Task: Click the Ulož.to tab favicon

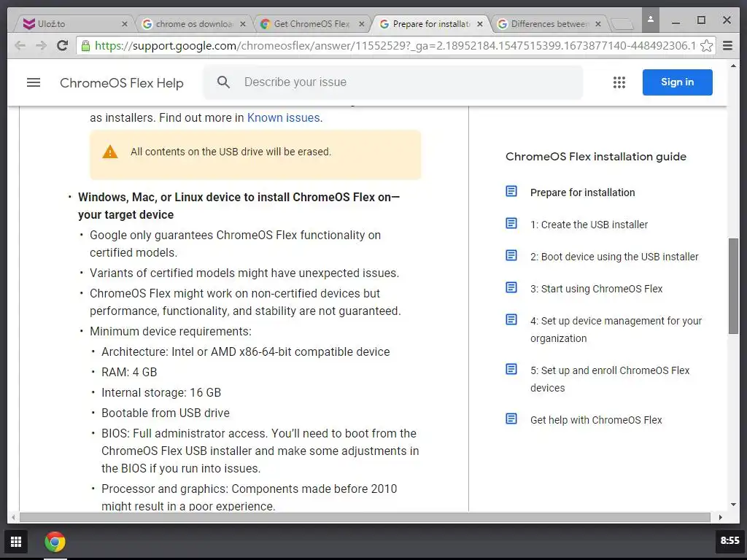Action: coord(29,24)
